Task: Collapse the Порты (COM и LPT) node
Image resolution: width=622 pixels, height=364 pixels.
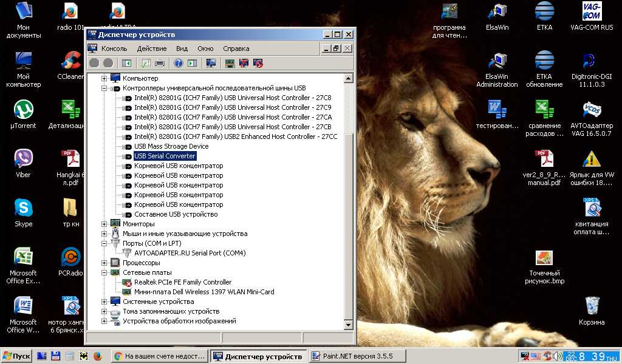Action: point(104,243)
